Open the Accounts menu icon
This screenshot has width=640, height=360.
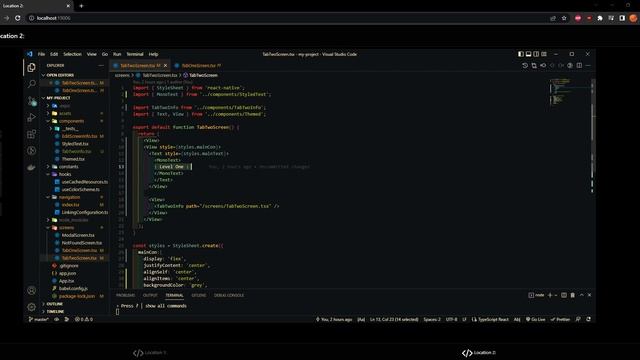pos(31,290)
